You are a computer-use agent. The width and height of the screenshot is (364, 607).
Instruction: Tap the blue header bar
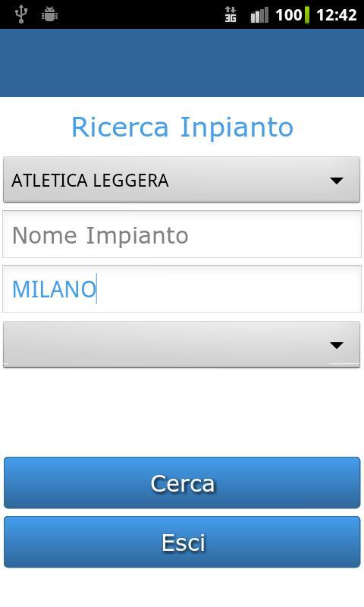182,63
